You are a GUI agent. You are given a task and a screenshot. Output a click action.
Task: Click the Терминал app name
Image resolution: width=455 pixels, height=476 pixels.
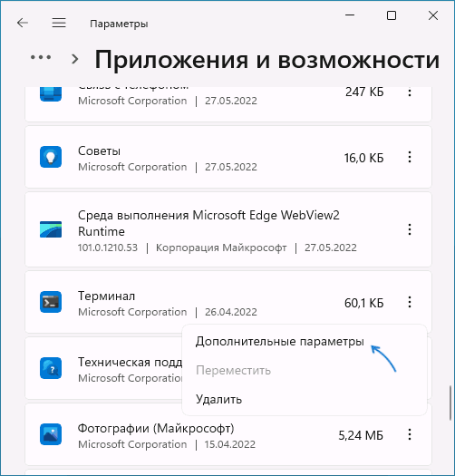pyautogui.click(x=106, y=296)
